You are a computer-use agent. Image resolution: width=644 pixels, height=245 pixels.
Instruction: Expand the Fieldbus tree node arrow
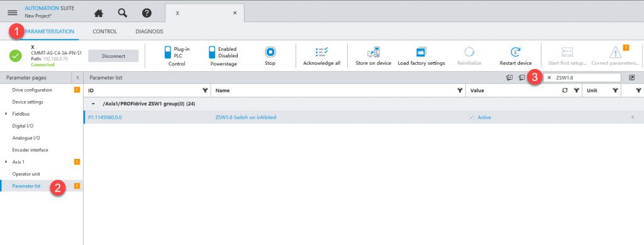[x=6, y=114]
